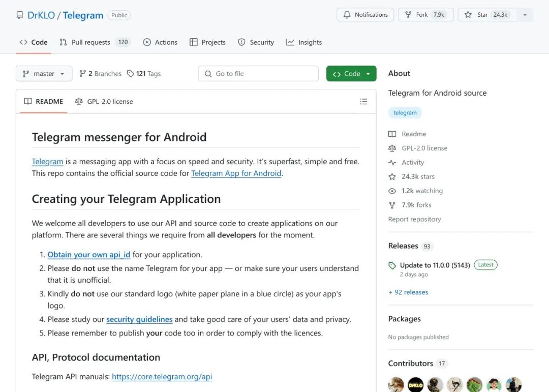Open the Telegram App for Android link
549x392 pixels.
point(236,173)
